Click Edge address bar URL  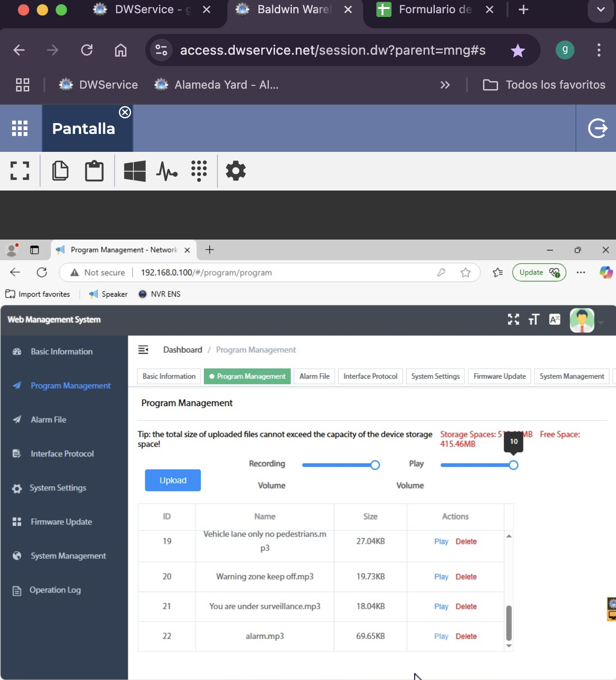pyautogui.click(x=206, y=273)
